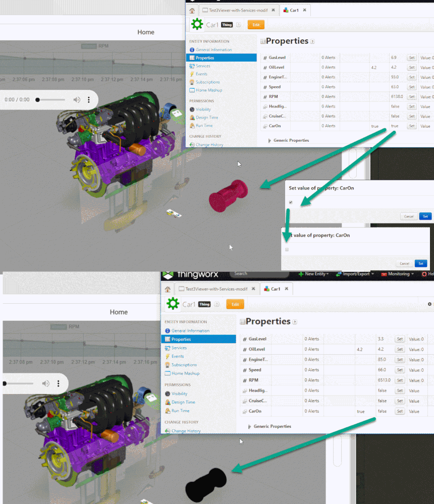Check the empty CarOn checkbox in second Set value dialog
The width and height of the screenshot is (434, 504).
pyautogui.click(x=287, y=249)
